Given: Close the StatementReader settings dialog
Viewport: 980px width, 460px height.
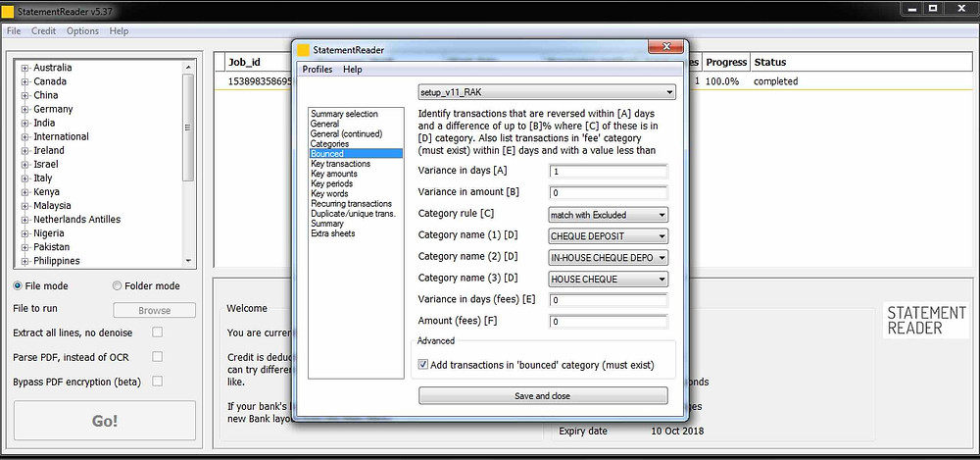Looking at the screenshot, I should click(665, 46).
